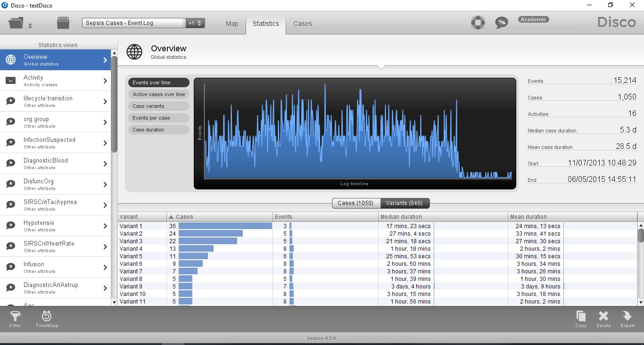644x345 pixels.
Task: Switch to the Cases tab
Action: [302, 24]
